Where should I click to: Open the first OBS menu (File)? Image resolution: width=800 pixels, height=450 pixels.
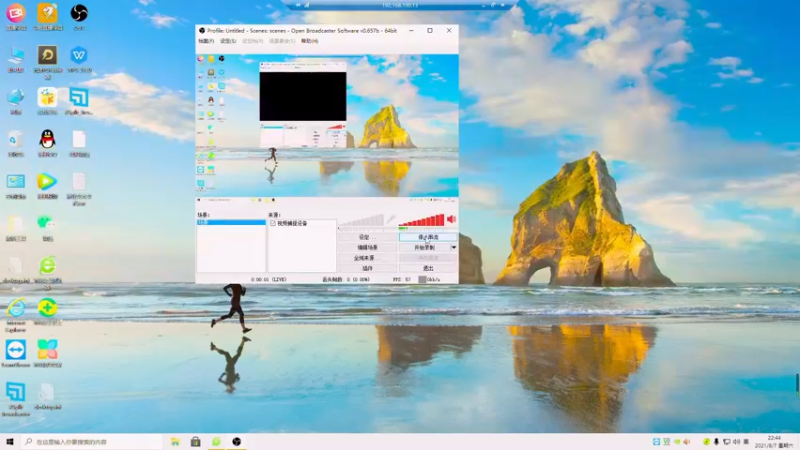coord(206,41)
